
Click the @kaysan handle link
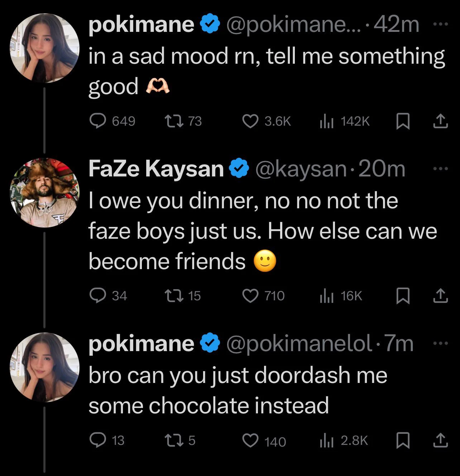click(301, 169)
